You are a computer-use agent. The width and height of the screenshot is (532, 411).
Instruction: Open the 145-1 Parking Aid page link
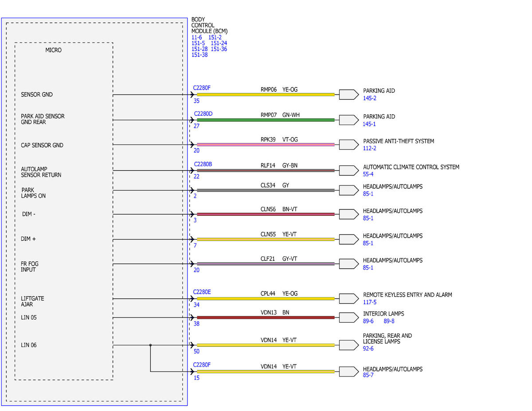369,124
